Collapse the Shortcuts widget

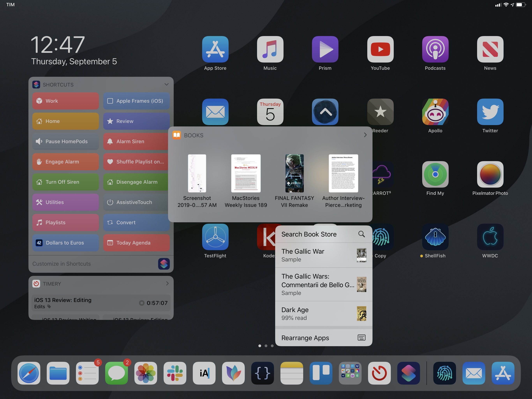(166, 85)
